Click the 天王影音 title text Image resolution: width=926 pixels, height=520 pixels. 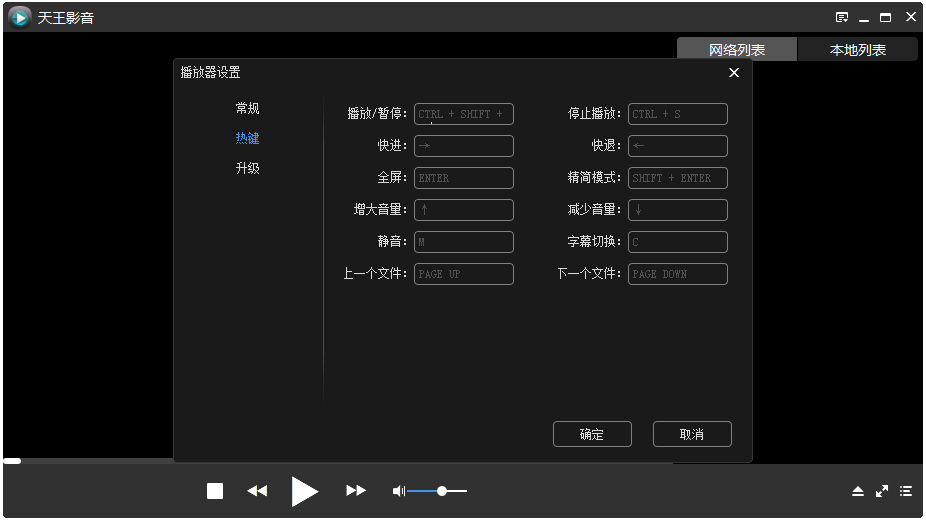pos(66,18)
